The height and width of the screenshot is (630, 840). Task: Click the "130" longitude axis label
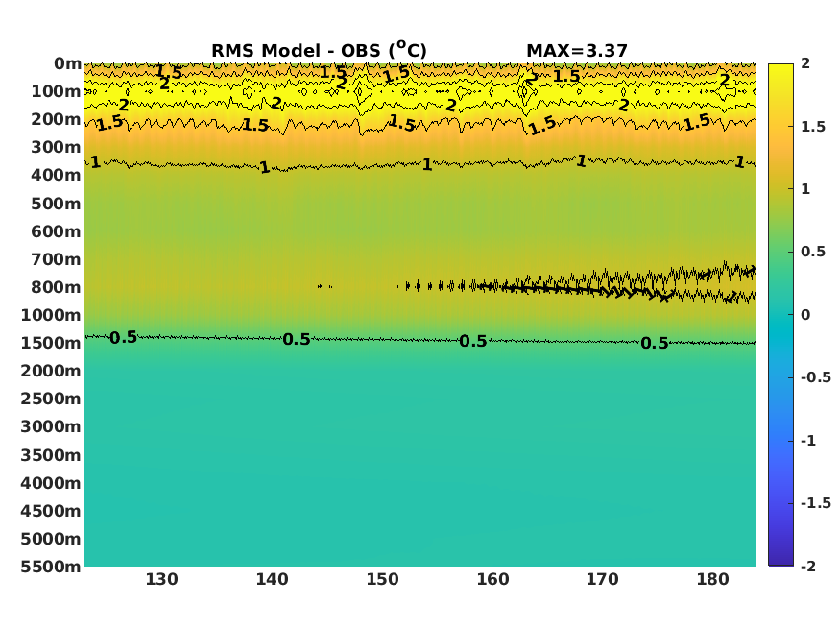tap(162, 580)
